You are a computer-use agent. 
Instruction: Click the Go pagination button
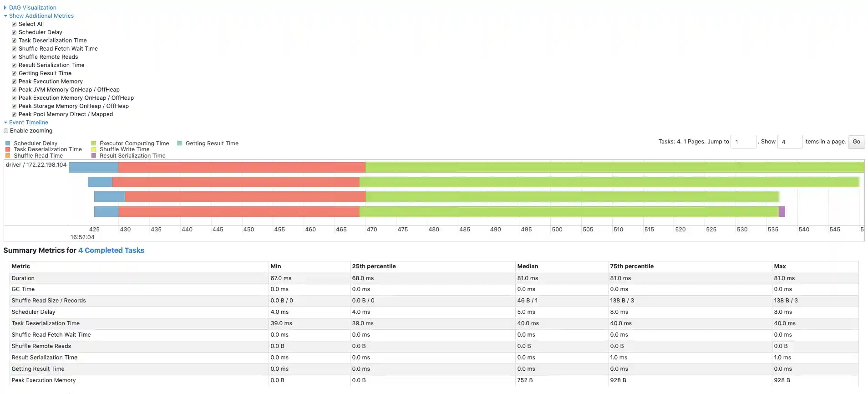pos(856,142)
